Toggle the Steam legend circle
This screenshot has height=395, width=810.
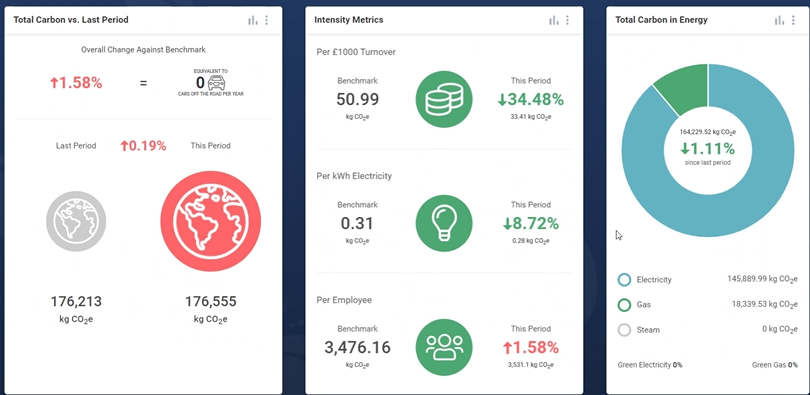(x=624, y=329)
